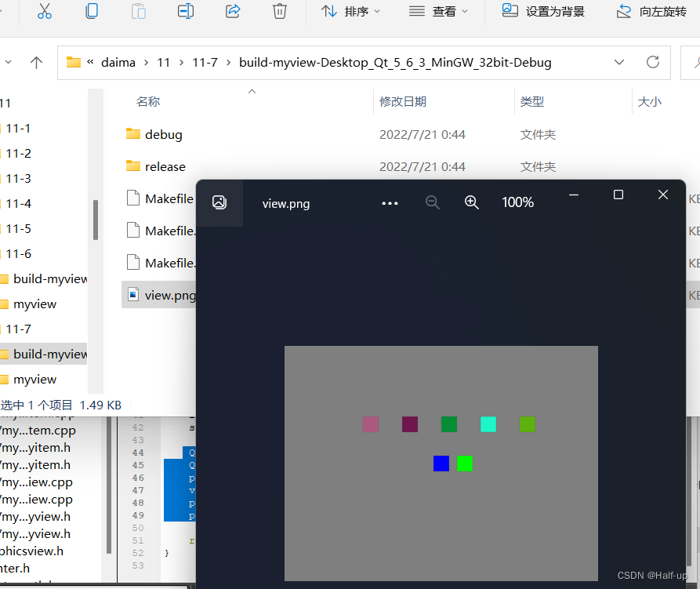Click the 100% zoom level control
Image resolution: width=700 pixels, height=589 pixels.
(x=517, y=202)
